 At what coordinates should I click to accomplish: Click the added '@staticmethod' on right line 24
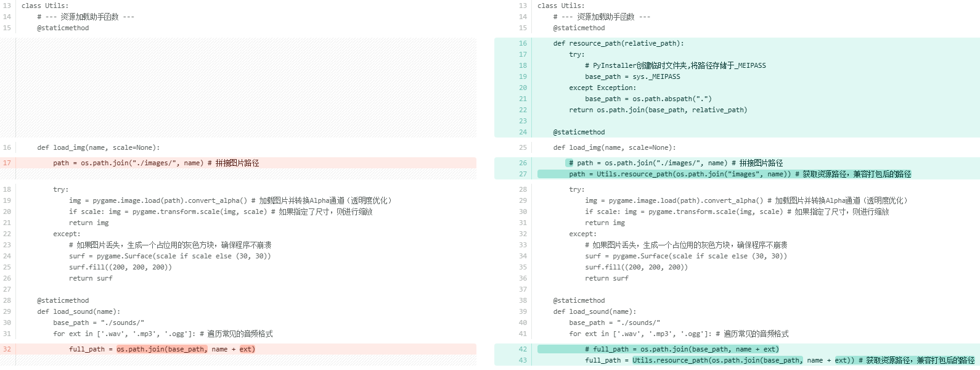(x=579, y=133)
